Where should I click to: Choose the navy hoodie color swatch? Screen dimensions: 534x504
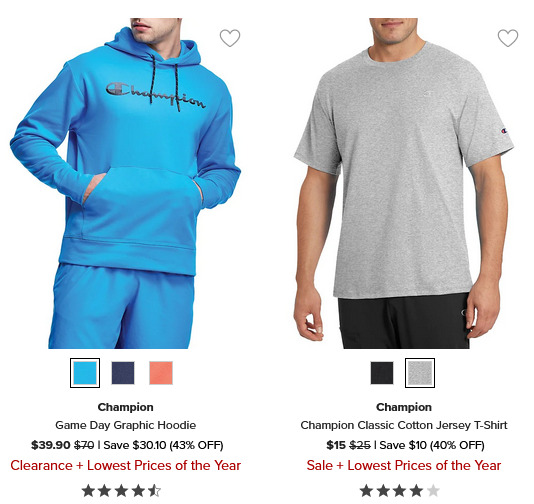123,373
